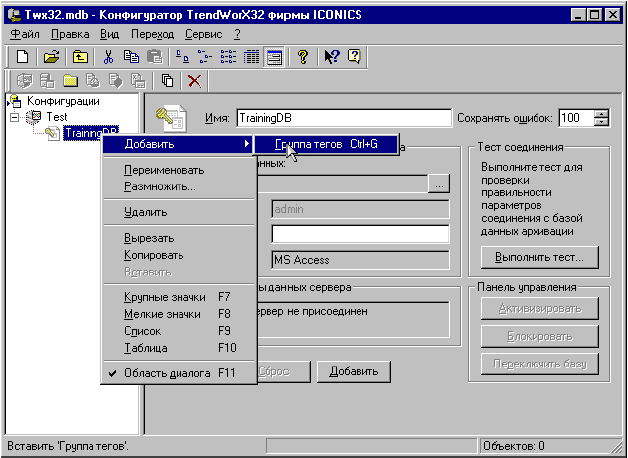Viewport: 628px width, 458px height.
Task: Click the yellow question mark About icon
Action: click(303, 57)
